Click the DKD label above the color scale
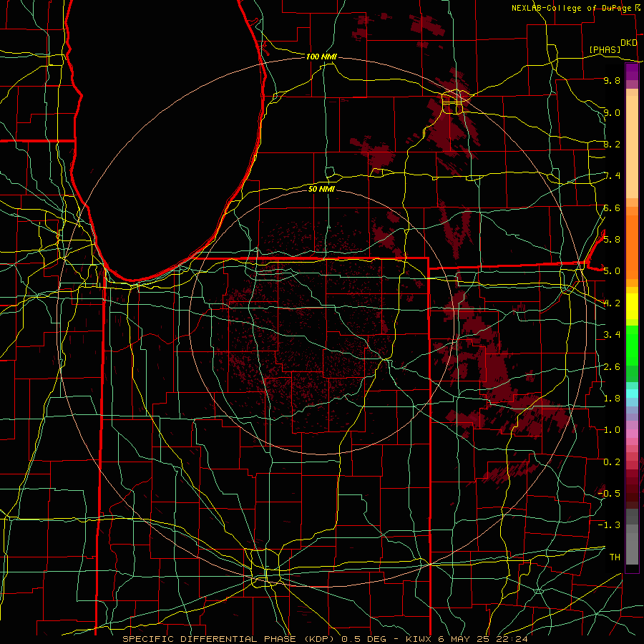The height and width of the screenshot is (644, 644). 629,42
